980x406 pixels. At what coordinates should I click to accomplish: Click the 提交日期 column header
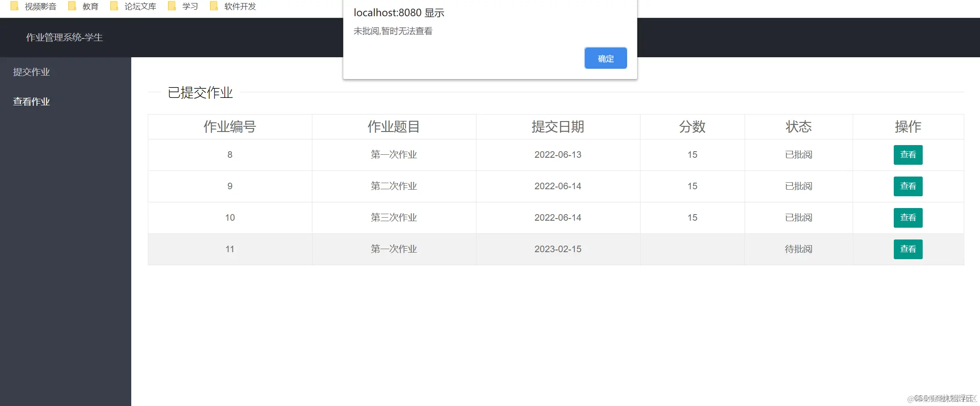pyautogui.click(x=558, y=127)
